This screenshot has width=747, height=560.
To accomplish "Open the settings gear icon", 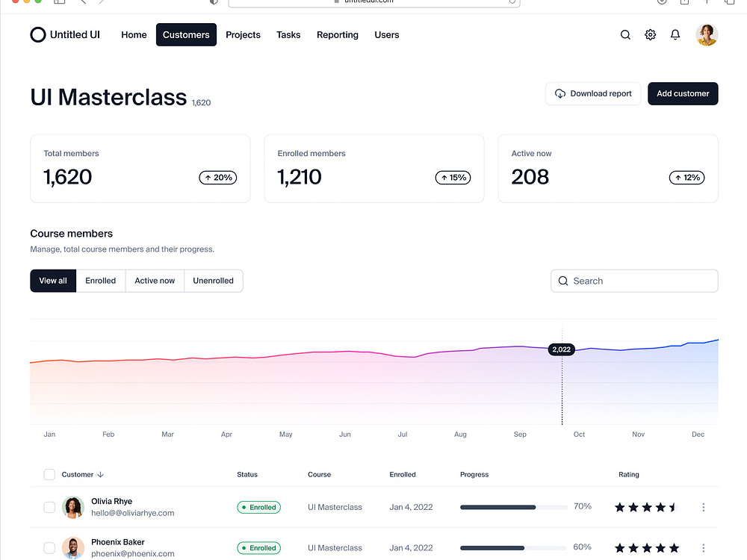I will (x=650, y=34).
